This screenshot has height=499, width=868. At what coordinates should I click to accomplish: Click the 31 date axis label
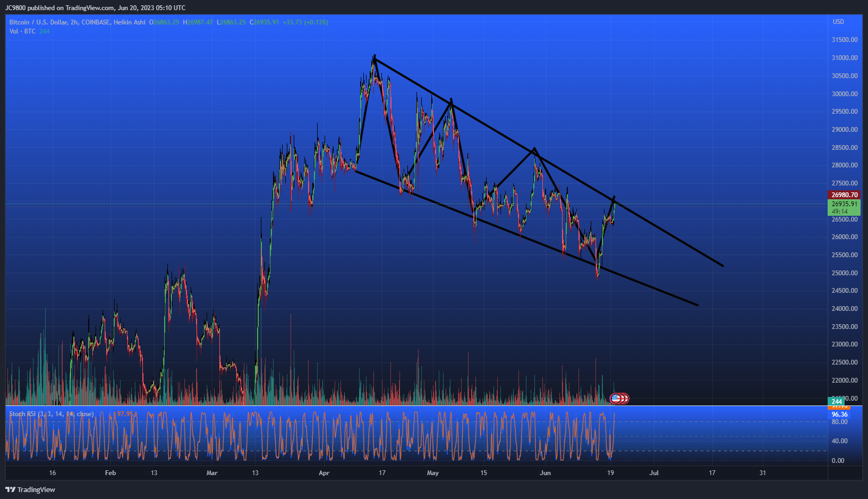pyautogui.click(x=762, y=473)
